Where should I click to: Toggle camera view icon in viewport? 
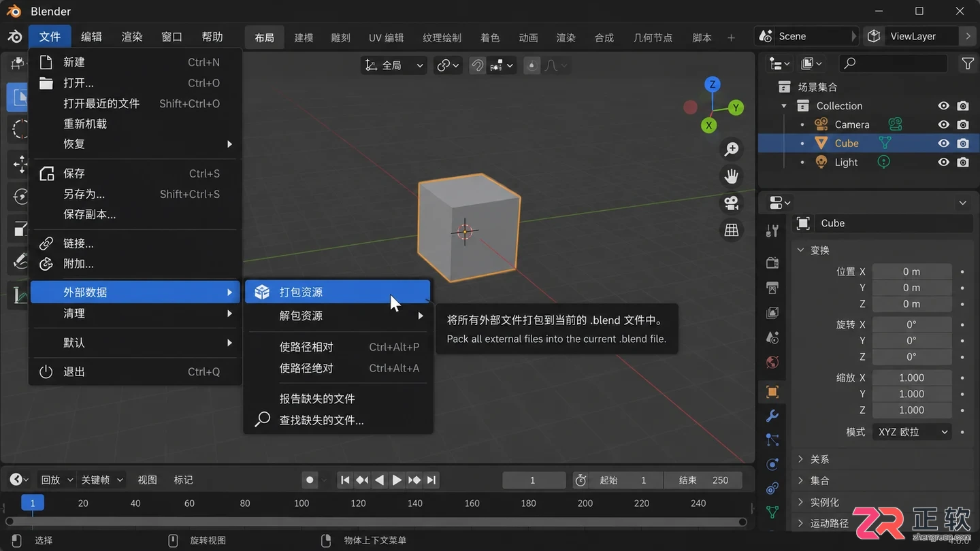click(x=732, y=203)
